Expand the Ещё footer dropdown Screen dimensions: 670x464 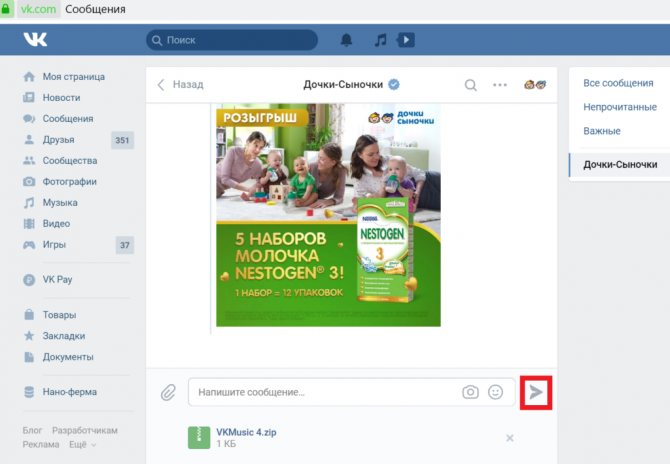(82, 444)
